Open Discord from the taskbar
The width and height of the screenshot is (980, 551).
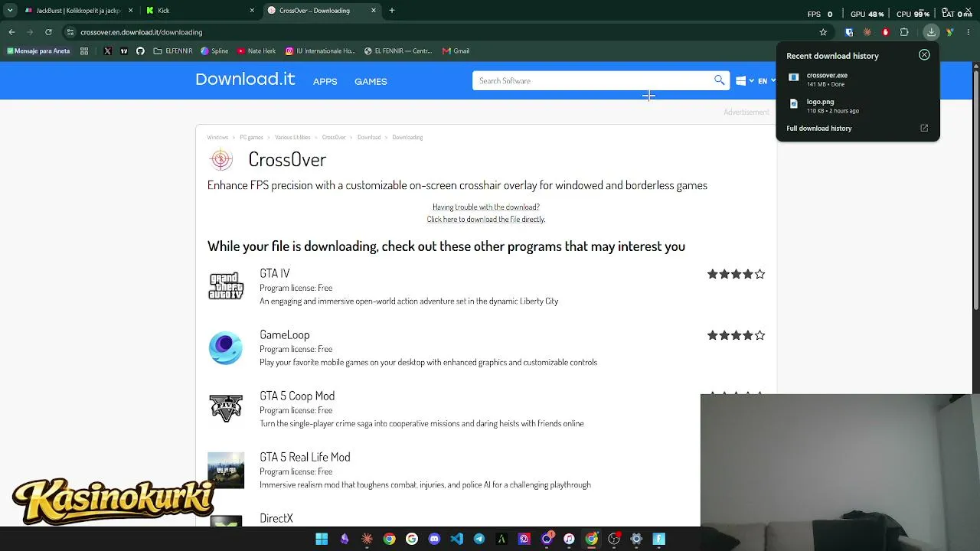(434, 539)
